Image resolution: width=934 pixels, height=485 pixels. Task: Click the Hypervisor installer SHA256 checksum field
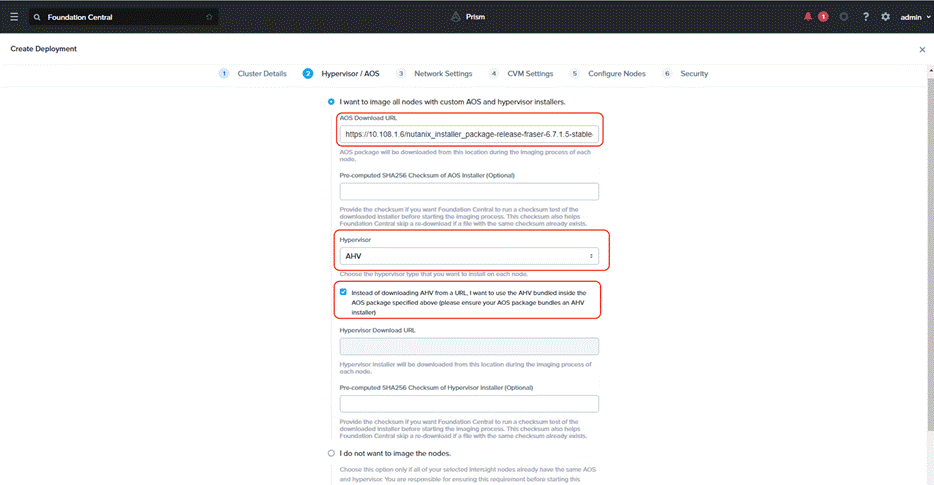(469, 404)
